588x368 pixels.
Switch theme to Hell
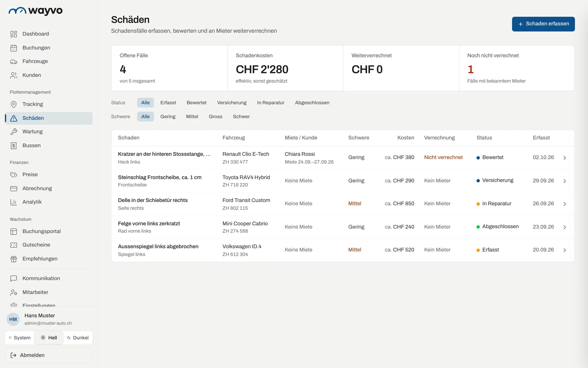pyautogui.click(x=49, y=338)
